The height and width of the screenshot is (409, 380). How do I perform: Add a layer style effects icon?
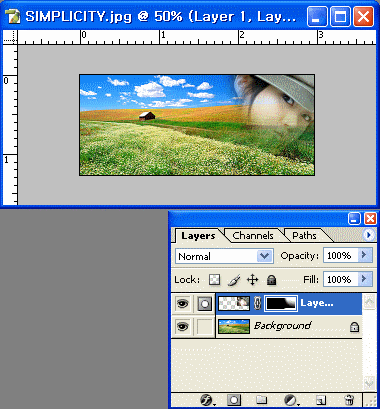pyautogui.click(x=207, y=400)
